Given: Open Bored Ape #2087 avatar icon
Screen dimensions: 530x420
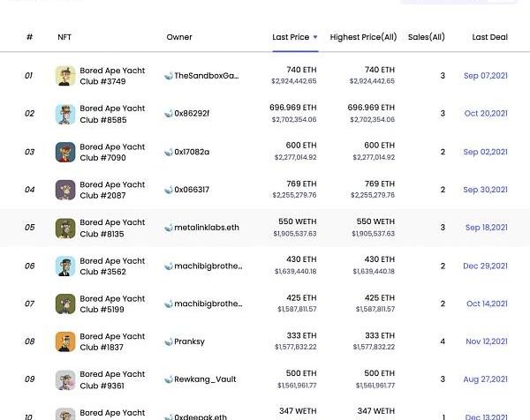Looking at the screenshot, I should (65, 190).
